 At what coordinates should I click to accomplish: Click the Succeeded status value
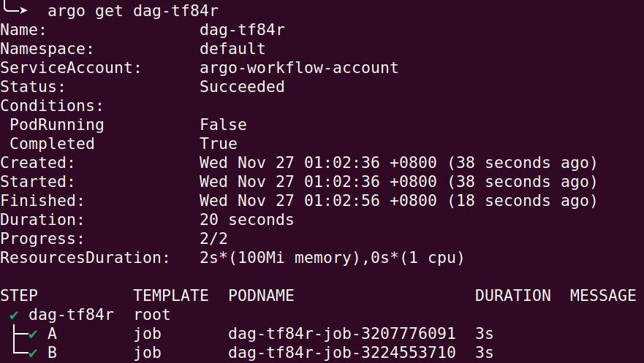tap(242, 87)
